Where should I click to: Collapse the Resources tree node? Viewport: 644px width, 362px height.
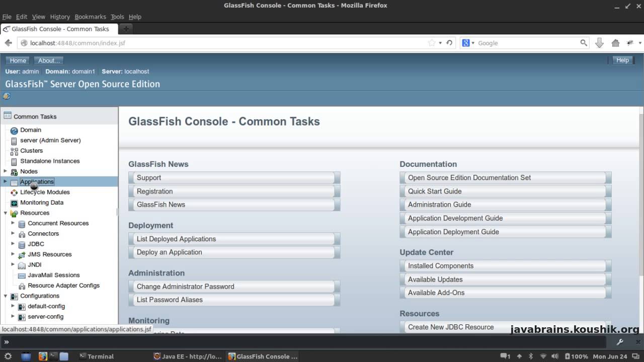[6, 213]
